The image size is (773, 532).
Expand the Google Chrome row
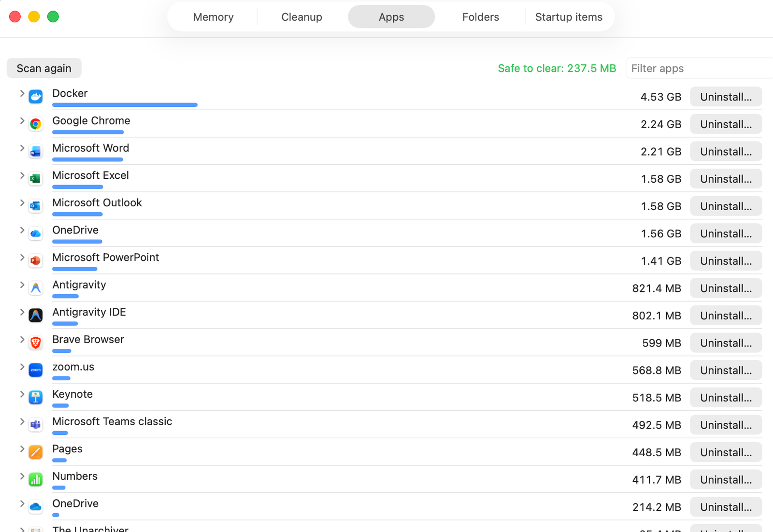22,121
